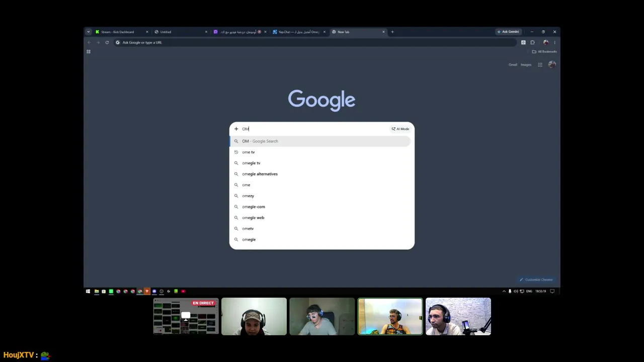Click inside the Google search text field
644x362 pixels.
(x=314, y=129)
